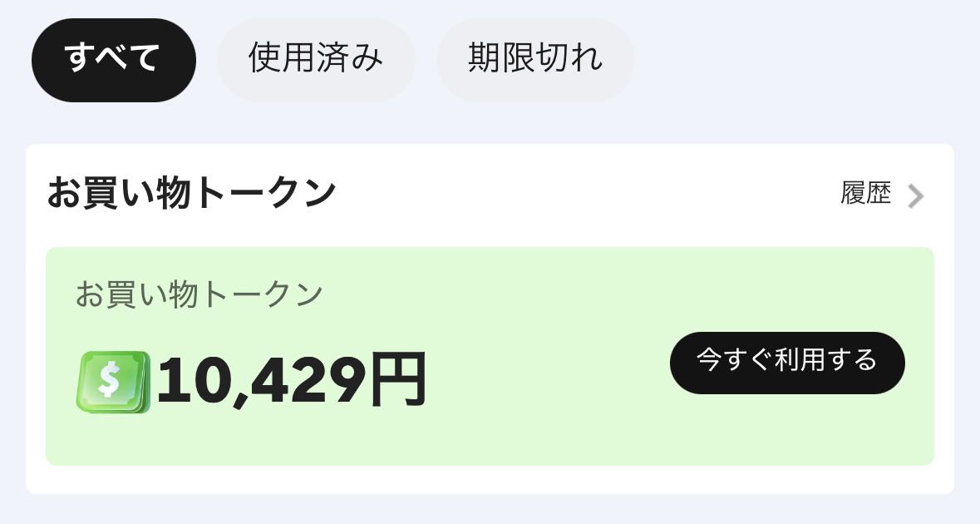
Task: Switch to the 使用済み tab
Action: (x=316, y=60)
